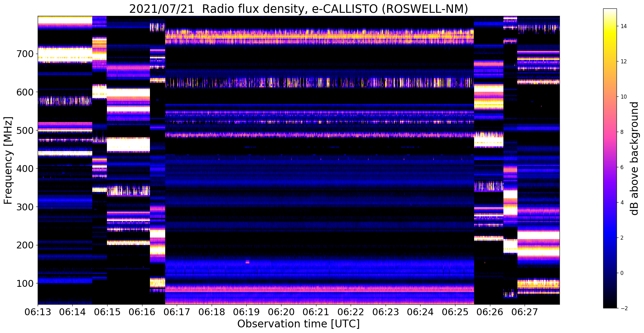This screenshot has height=333, width=644.
Task: Click the colorbar tick label 12
Action: point(623,61)
